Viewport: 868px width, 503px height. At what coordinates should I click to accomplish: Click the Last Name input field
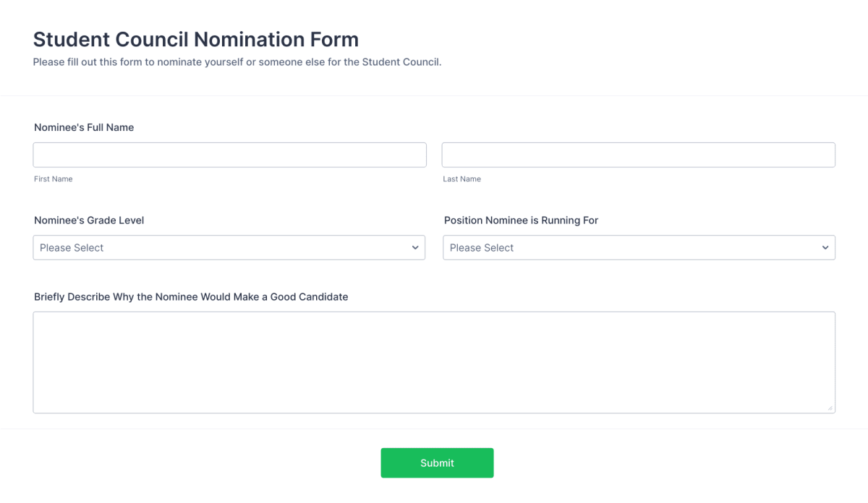click(x=638, y=154)
